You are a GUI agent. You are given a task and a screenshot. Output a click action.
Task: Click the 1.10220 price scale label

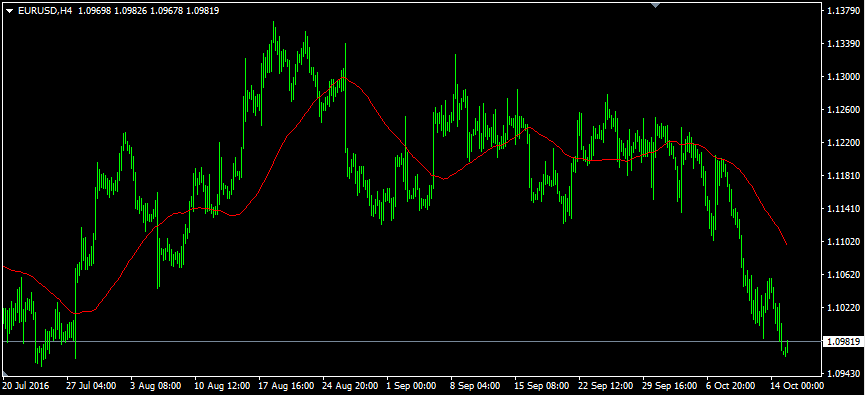pos(843,307)
